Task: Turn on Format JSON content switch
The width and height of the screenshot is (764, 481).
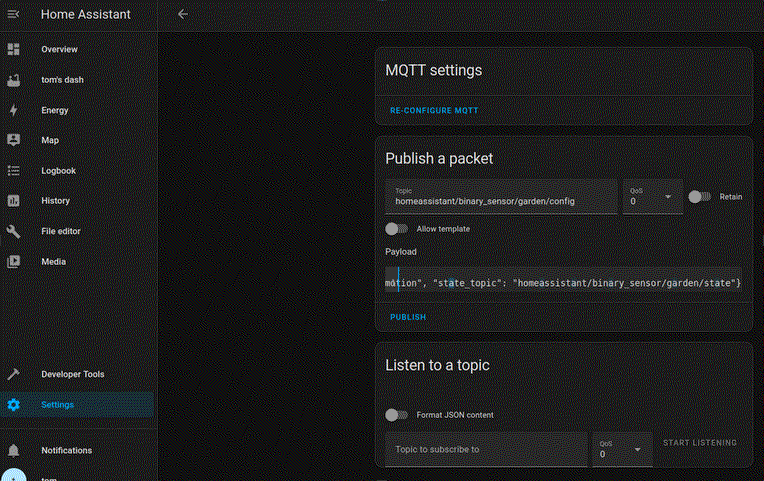Action: point(397,415)
